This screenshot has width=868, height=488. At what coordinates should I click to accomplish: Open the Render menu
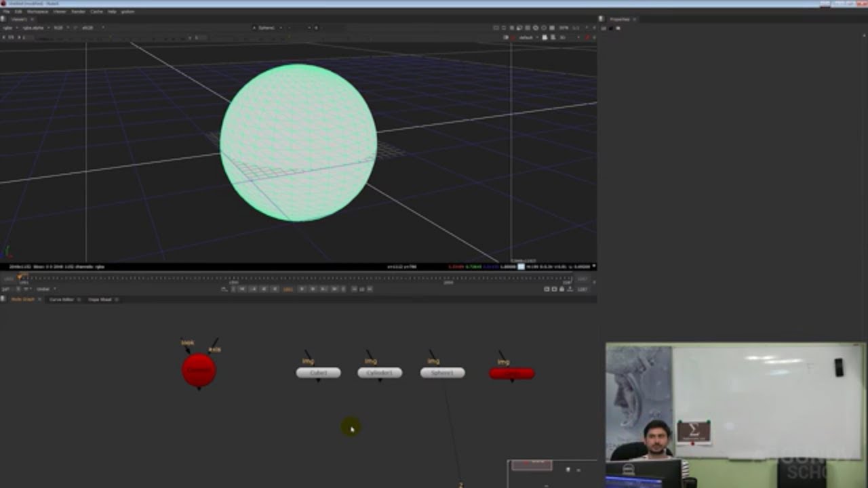point(79,12)
